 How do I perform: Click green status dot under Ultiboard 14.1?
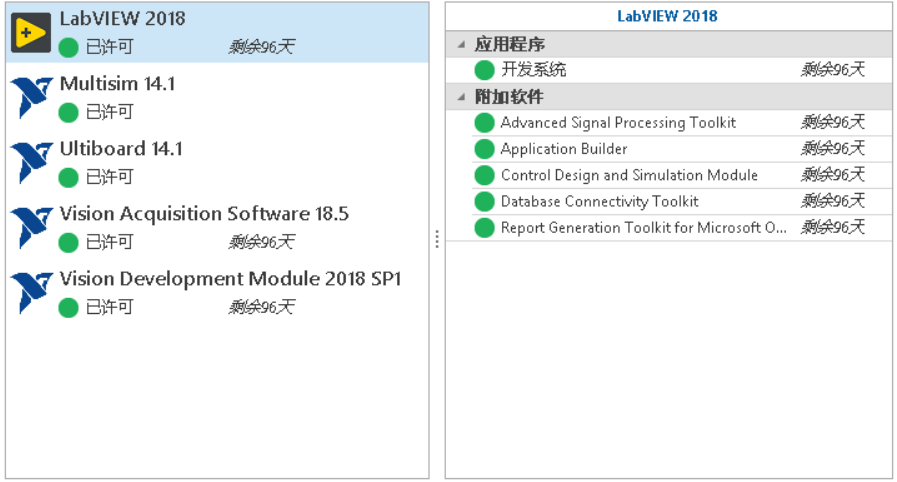[68, 178]
